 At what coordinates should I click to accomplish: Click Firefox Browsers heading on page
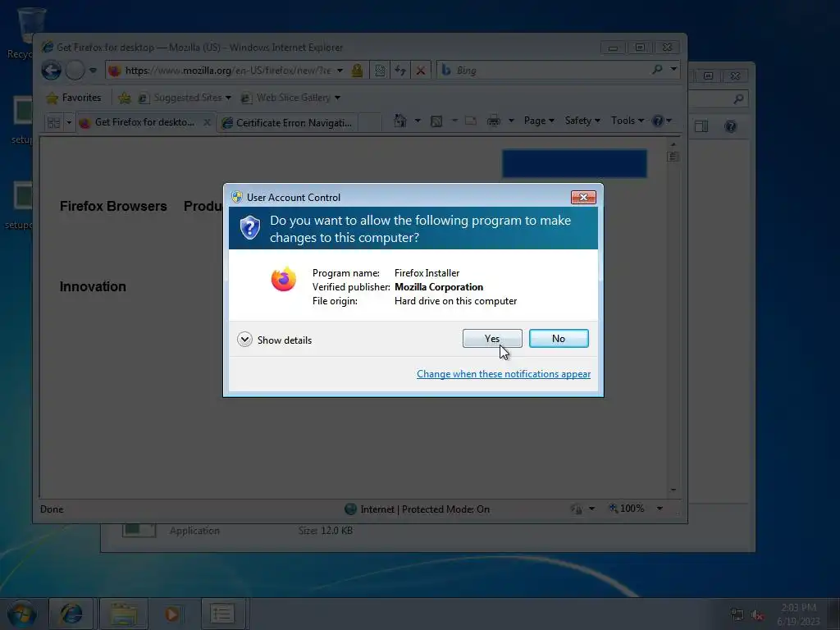pos(113,206)
